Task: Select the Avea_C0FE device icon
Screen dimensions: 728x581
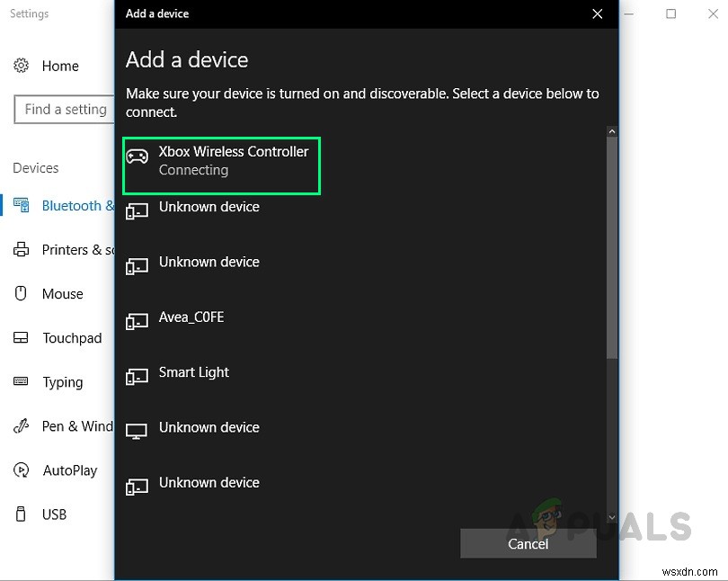Action: 137,321
